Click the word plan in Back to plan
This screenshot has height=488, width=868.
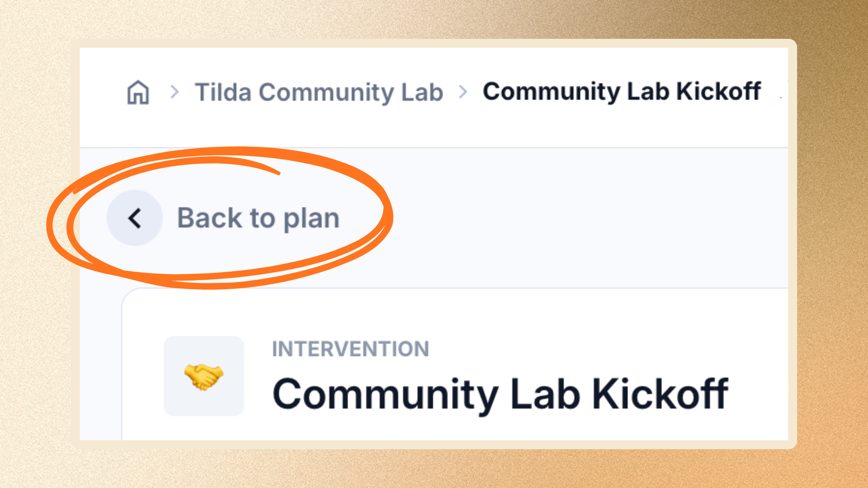[311, 220]
